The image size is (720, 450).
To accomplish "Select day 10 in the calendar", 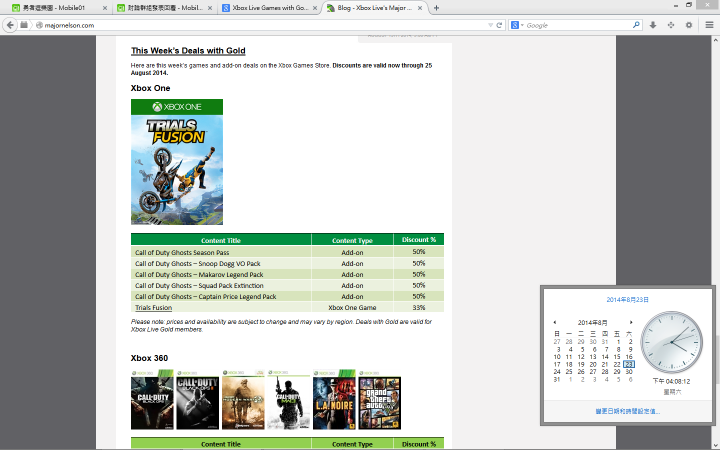I will tap(557, 357).
